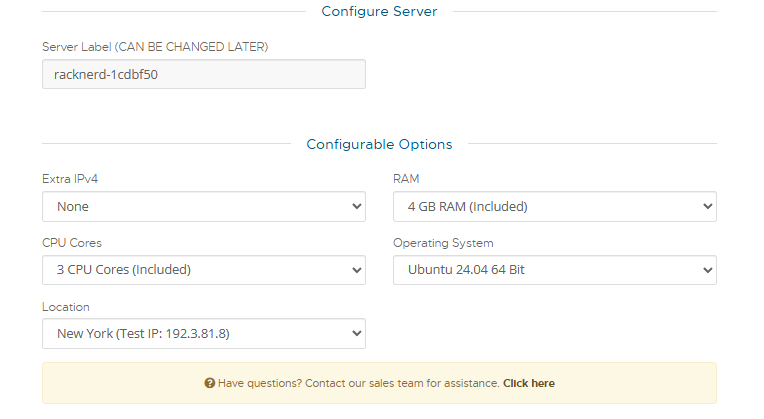Click the 'CPU Cores' label text

[x=72, y=243]
